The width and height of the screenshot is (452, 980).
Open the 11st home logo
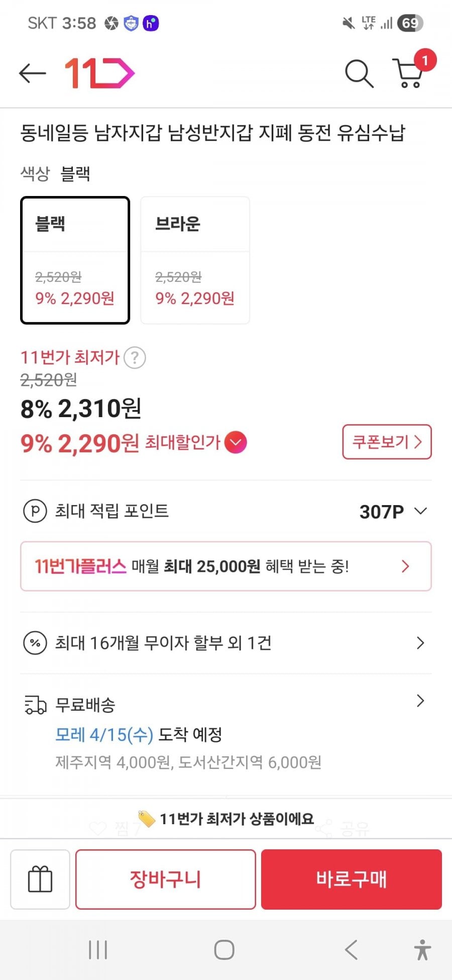click(x=99, y=73)
